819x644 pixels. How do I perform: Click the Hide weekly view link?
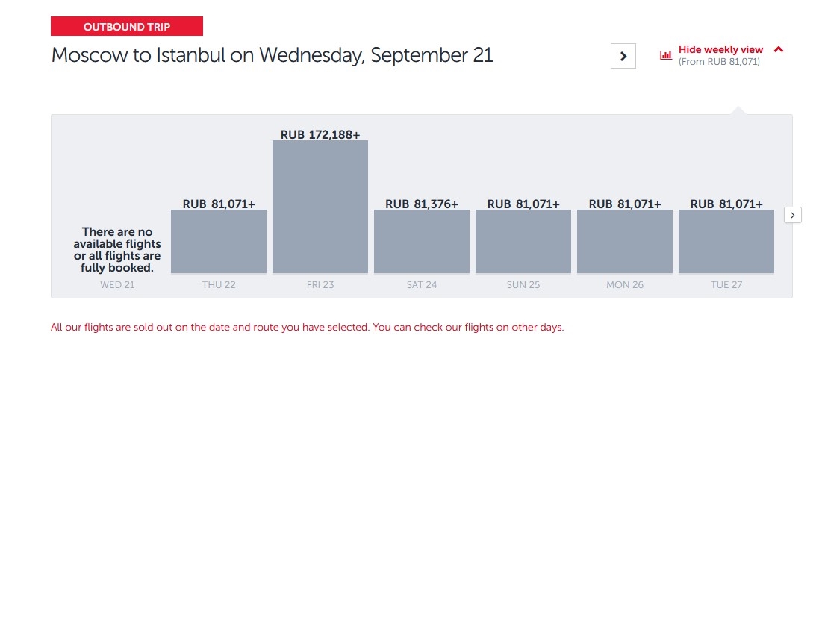(720, 50)
